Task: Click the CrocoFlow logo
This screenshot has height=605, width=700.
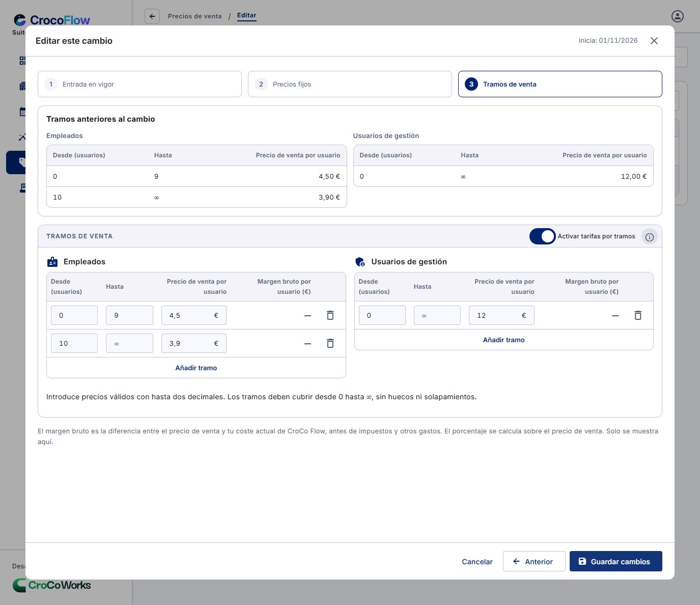Action: (52, 20)
